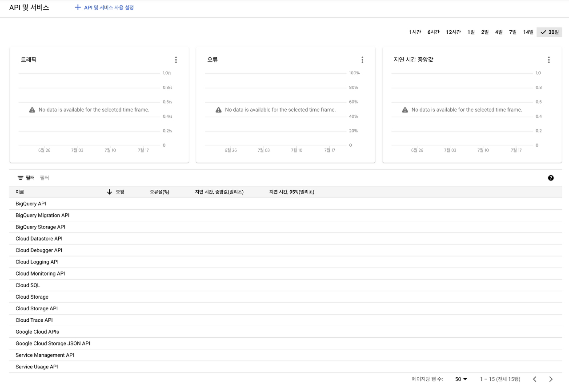Click the 필터 filter icon
This screenshot has height=392, width=569.
(x=20, y=178)
